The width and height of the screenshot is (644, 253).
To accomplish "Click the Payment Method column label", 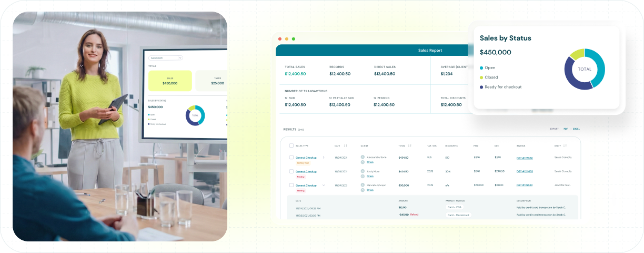I will [456, 200].
